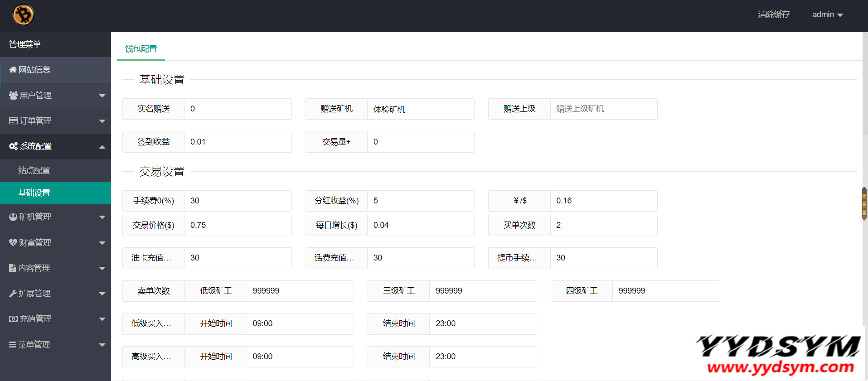Screen dimensions: 868x381
Task: Click the card icon beside 订单管理
Action: tap(13, 121)
